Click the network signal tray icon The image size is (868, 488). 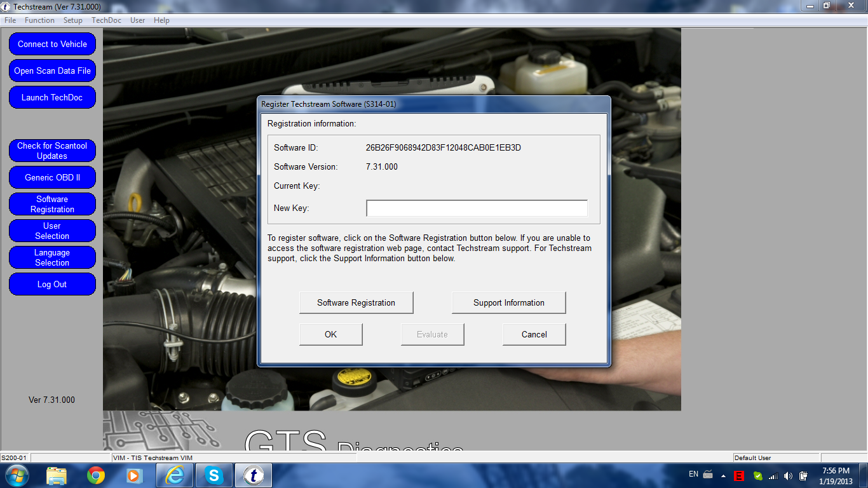[773, 475]
